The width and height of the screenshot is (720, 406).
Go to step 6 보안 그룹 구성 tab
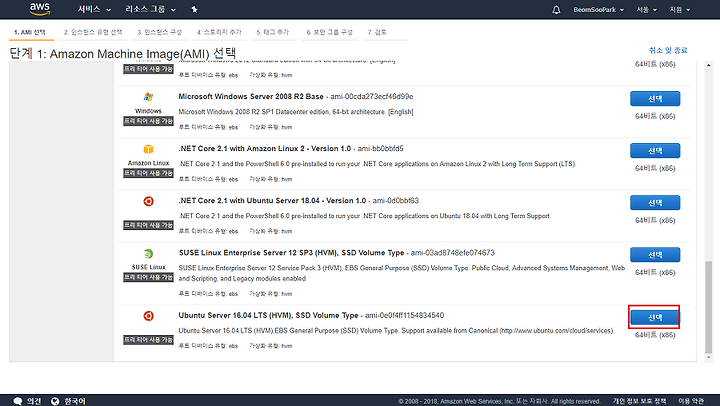pos(330,32)
